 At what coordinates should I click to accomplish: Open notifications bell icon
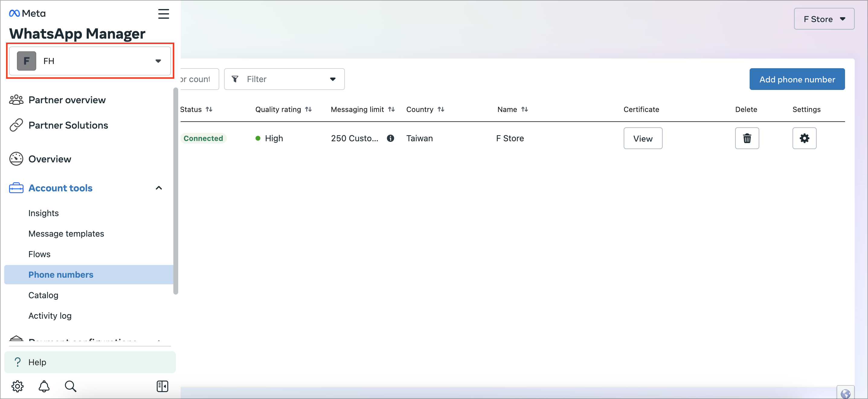click(x=44, y=386)
